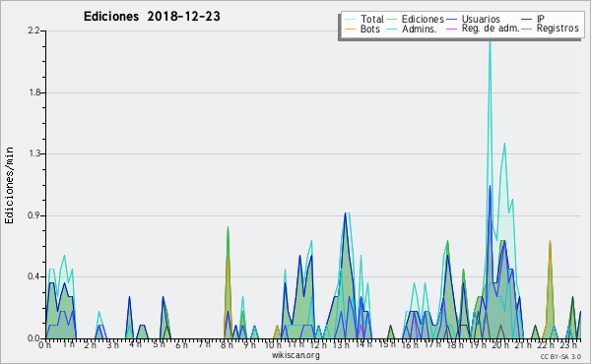The height and width of the screenshot is (364, 591).
Task: Click the 'Usuarios' legend entry
Action: click(x=481, y=19)
